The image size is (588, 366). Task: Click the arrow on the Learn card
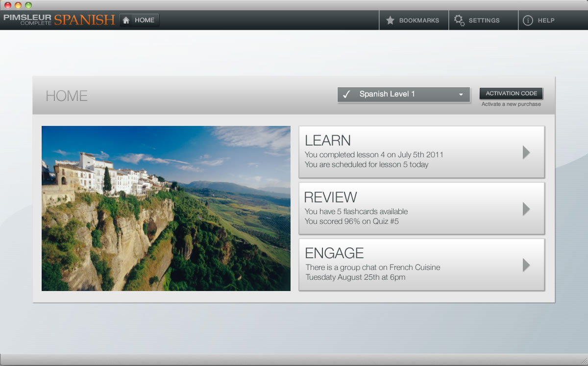[x=526, y=152]
